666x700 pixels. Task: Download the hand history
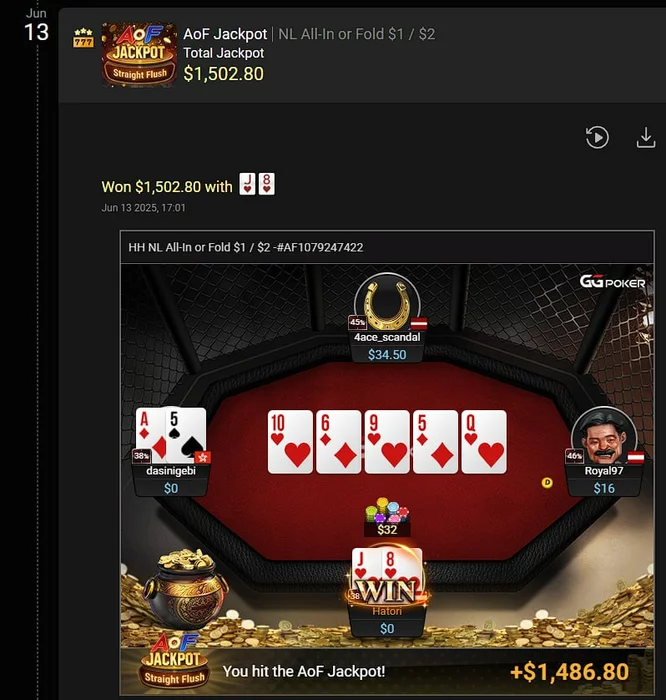[x=645, y=138]
